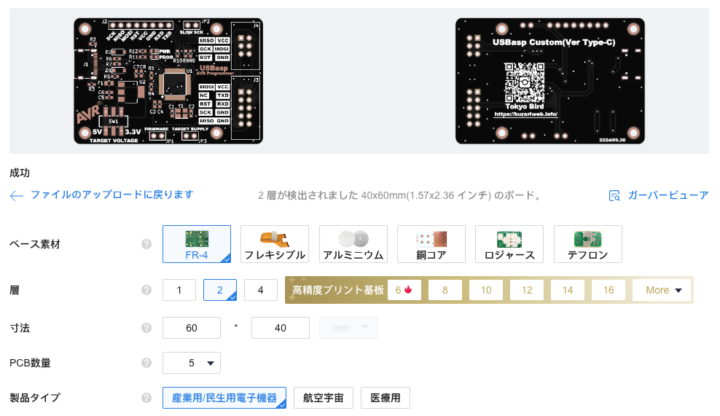Go back via ファイルのアップロードに戻ります link
The width and height of the screenshot is (720, 416).
coord(112,195)
